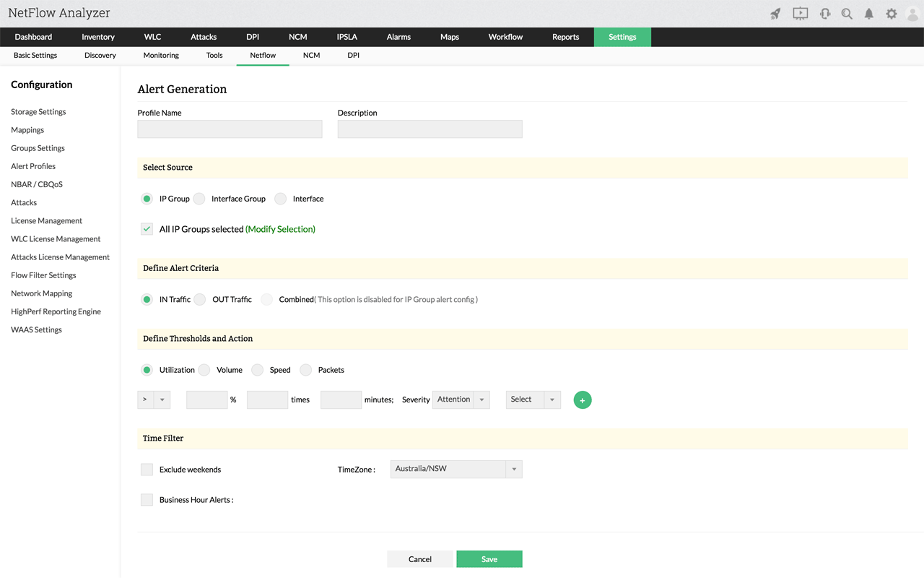The height and width of the screenshot is (578, 924).
Task: Open Flow Filter Settings in sidebar
Action: click(43, 275)
